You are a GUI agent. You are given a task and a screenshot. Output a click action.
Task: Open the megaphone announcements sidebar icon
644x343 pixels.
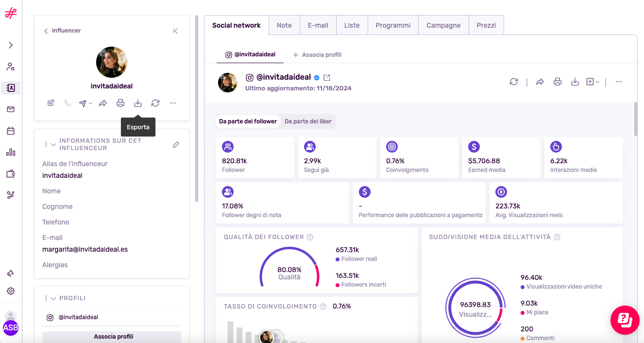tap(11, 274)
